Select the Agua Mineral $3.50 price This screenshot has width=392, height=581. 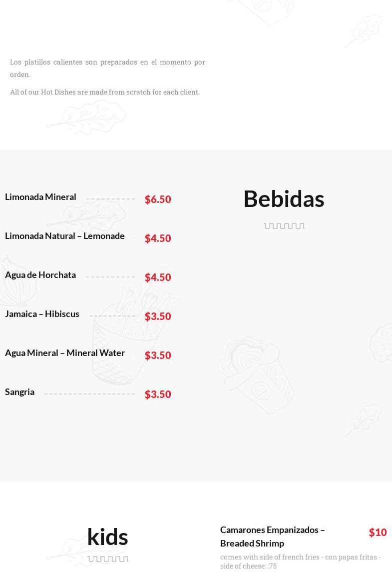coord(158,355)
